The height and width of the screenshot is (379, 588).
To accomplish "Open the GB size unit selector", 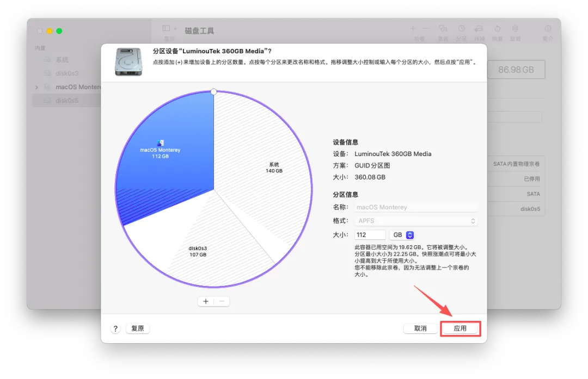I will [402, 235].
